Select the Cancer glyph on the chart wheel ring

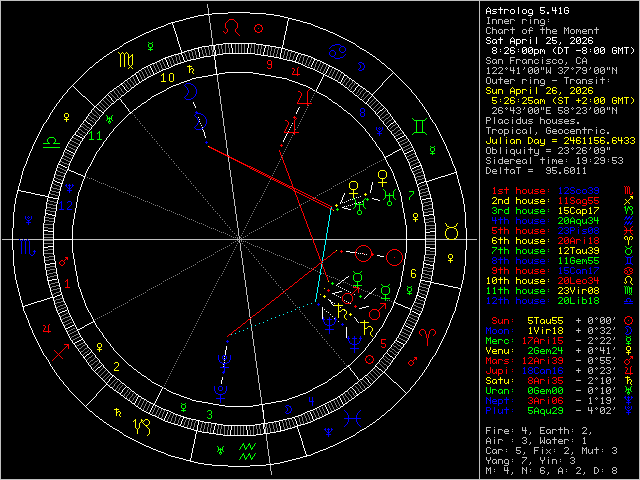pyautogui.click(x=338, y=49)
